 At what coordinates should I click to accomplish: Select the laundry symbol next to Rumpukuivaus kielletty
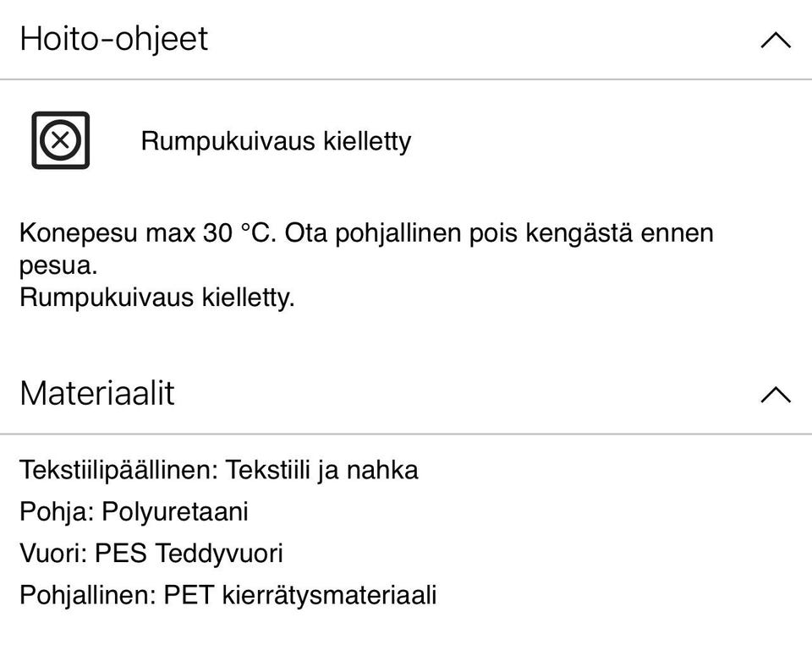tap(62, 140)
